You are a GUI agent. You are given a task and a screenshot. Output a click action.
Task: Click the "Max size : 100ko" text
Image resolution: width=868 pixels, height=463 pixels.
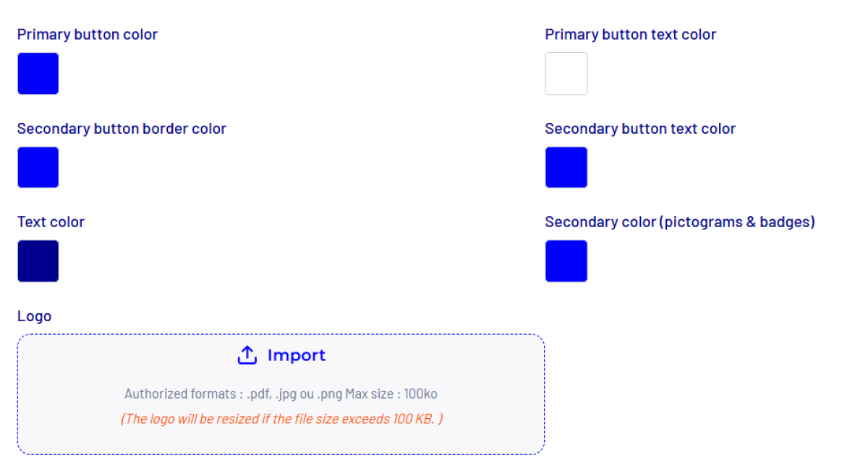(391, 394)
